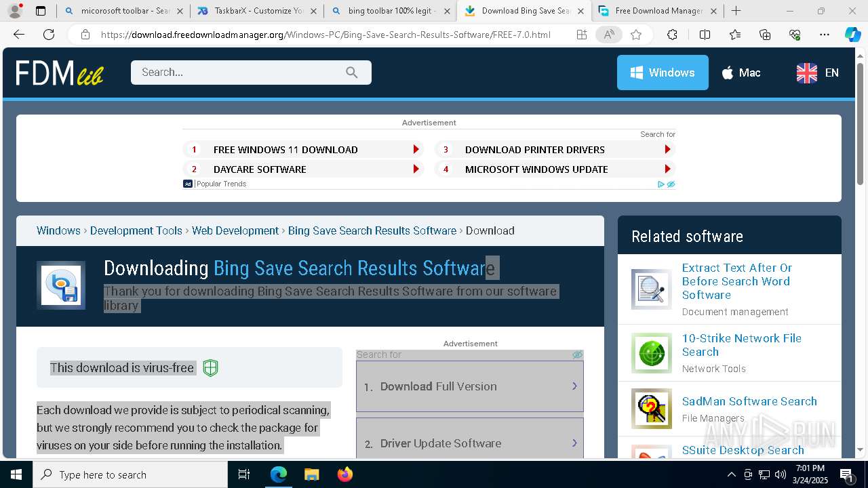
Task: Switch to bing toolbar 100% legit tab
Action: pyautogui.click(x=391, y=11)
